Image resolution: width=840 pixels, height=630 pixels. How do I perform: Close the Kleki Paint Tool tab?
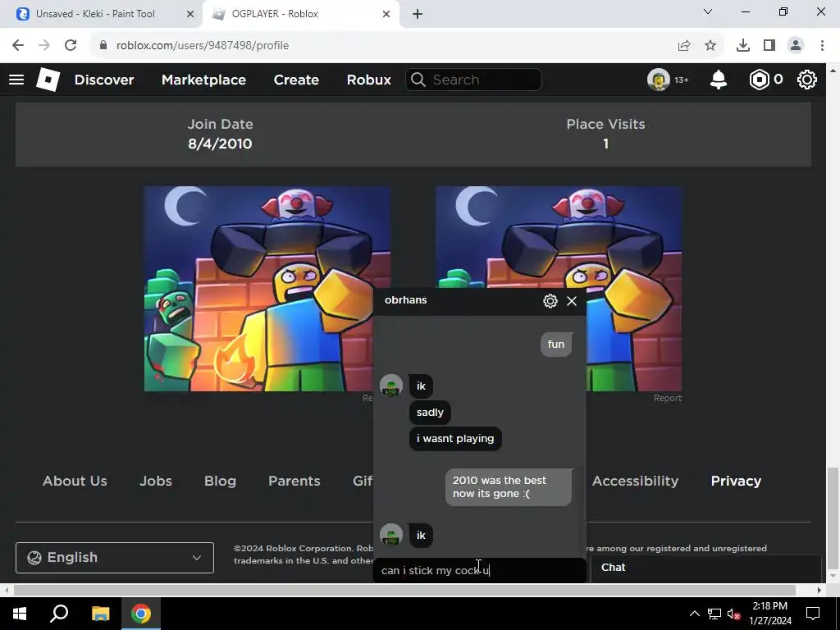tap(190, 15)
